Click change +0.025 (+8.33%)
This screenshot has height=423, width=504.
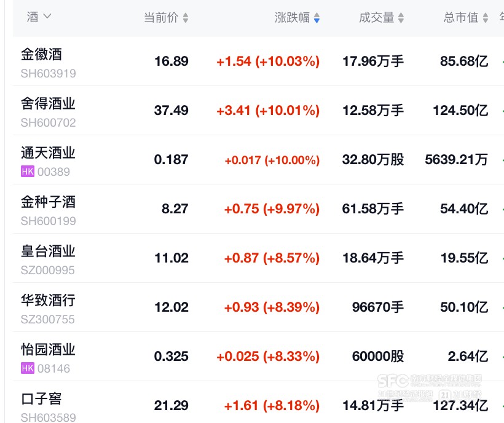(268, 356)
